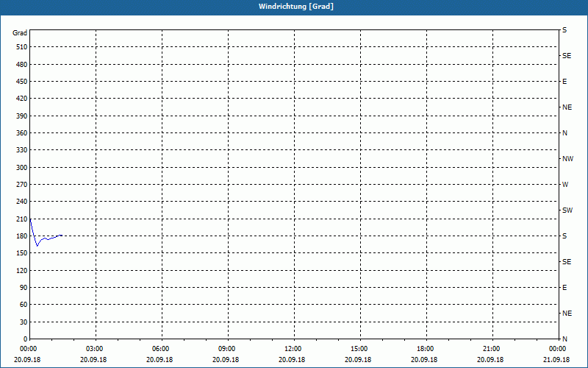The height and width of the screenshot is (368, 588).
Task: Select the 480 value on the degree axis
Action: (x=22, y=64)
